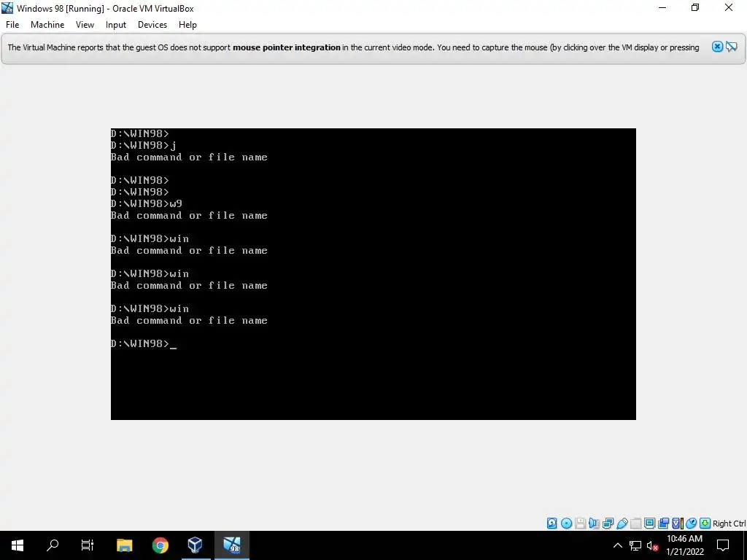Open the Action Center notifications icon
Image resolution: width=747 pixels, height=560 pixels.
pyautogui.click(x=723, y=545)
